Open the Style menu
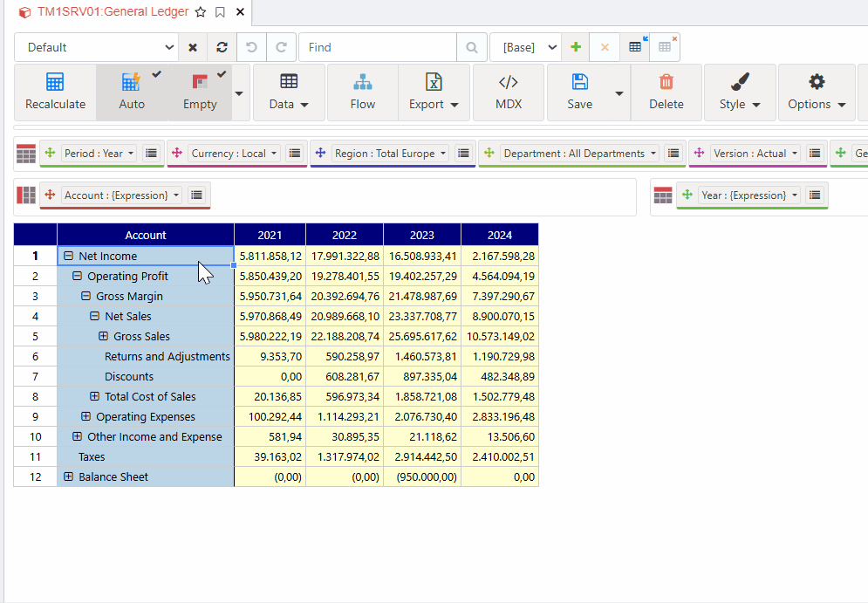This screenshot has height=603, width=868. [739, 92]
